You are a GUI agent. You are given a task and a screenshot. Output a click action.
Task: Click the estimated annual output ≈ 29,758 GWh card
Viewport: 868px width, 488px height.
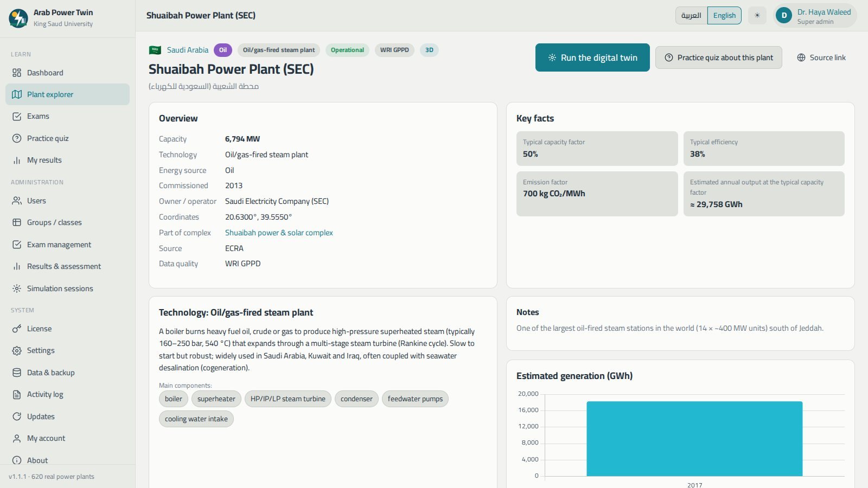[x=764, y=194]
